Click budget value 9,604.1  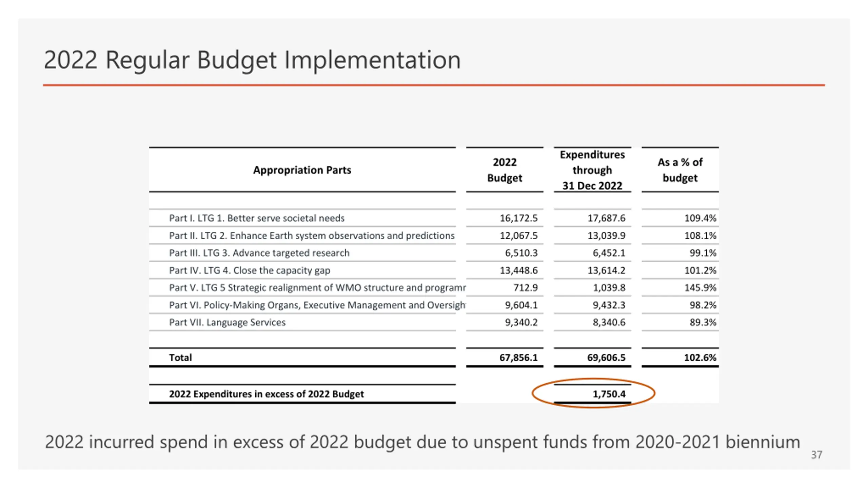pos(521,305)
